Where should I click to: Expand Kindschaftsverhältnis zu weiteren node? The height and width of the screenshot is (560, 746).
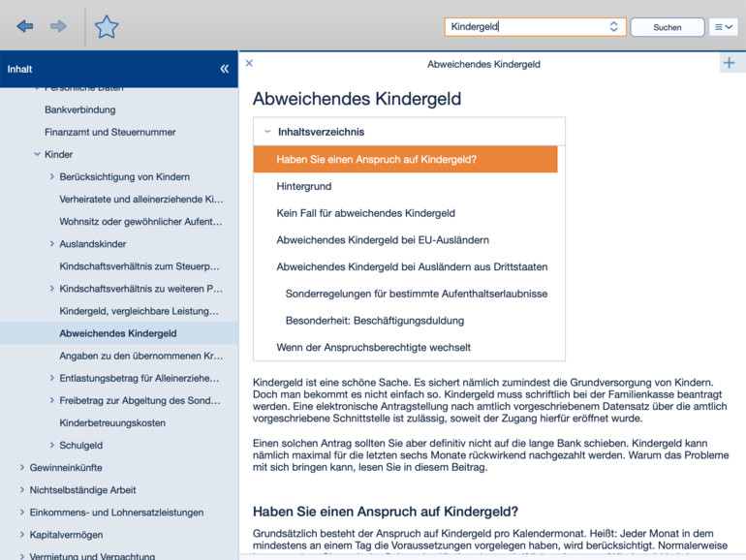(x=52, y=289)
